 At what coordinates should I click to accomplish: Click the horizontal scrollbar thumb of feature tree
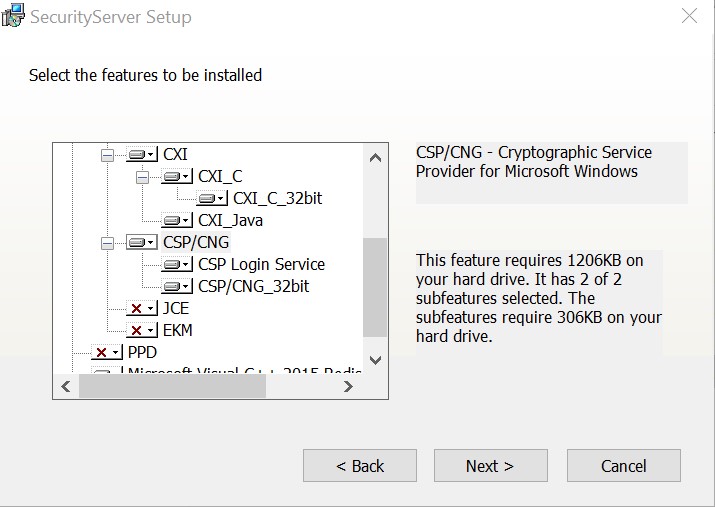pyautogui.click(x=172, y=387)
